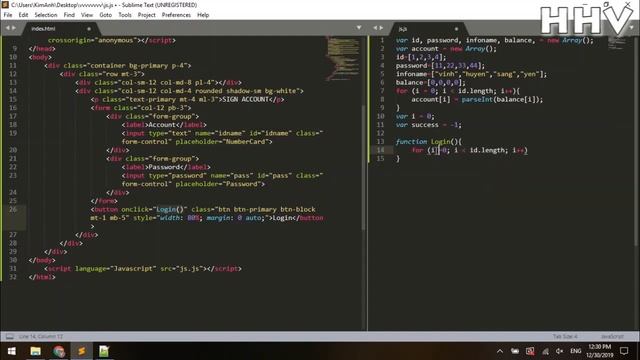The image size is (640, 360).
Task: Click the Sublime Text taskbar icon
Action: pyautogui.click(x=82, y=351)
